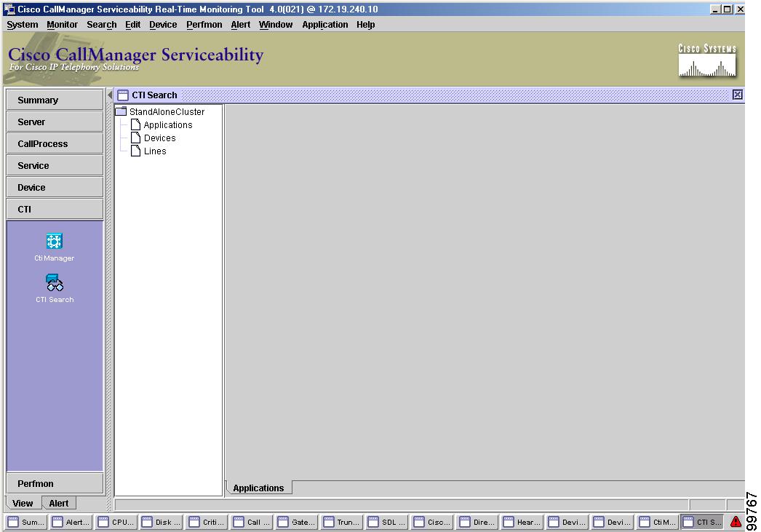Switch to Disk... window in bottom bar
Screen dimensions: 761x532
[x=161, y=523]
